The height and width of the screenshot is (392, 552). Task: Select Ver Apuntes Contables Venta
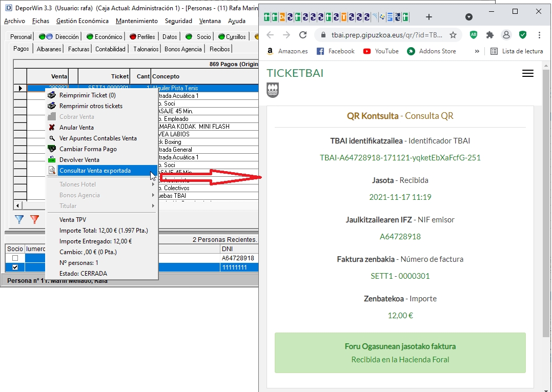pos(102,138)
